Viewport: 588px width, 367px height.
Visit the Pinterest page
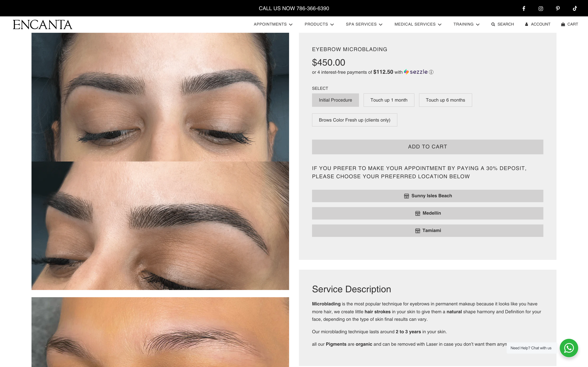(558, 8)
